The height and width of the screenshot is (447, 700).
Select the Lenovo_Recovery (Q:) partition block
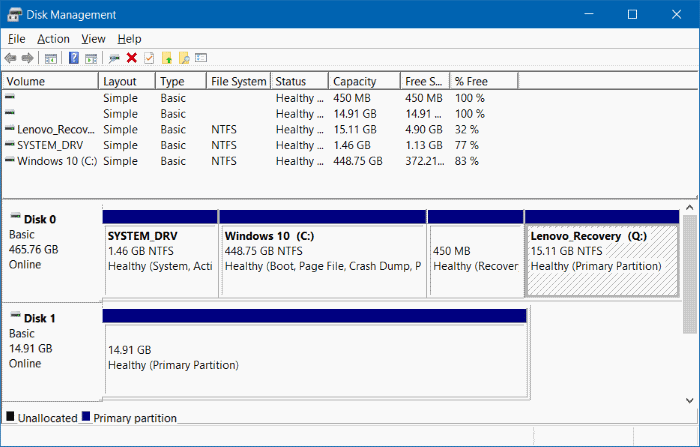pyautogui.click(x=602, y=254)
